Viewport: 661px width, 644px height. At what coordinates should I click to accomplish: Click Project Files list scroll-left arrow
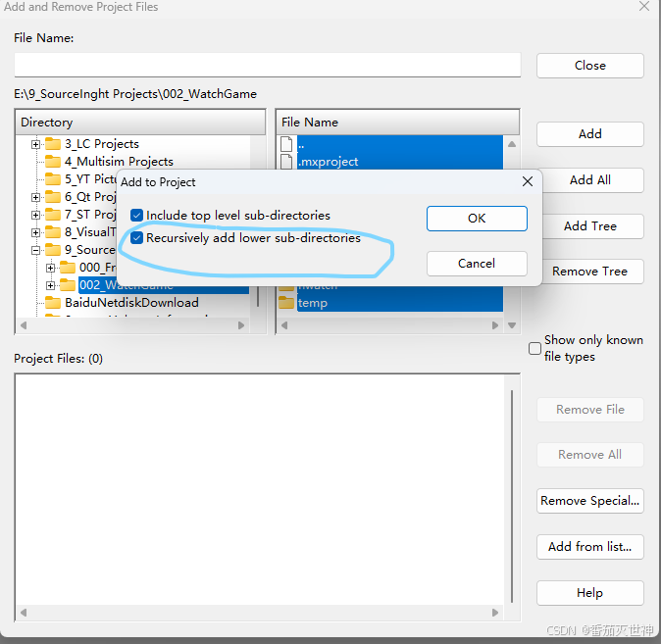24,613
